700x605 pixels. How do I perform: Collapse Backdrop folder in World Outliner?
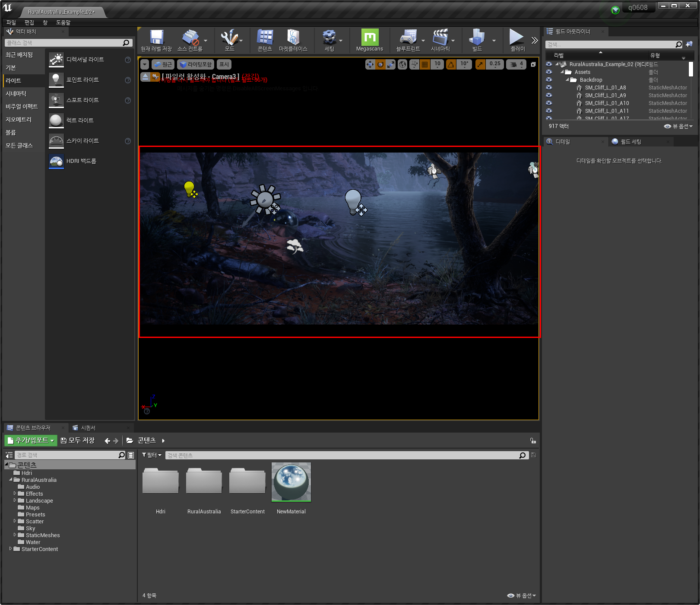567,80
